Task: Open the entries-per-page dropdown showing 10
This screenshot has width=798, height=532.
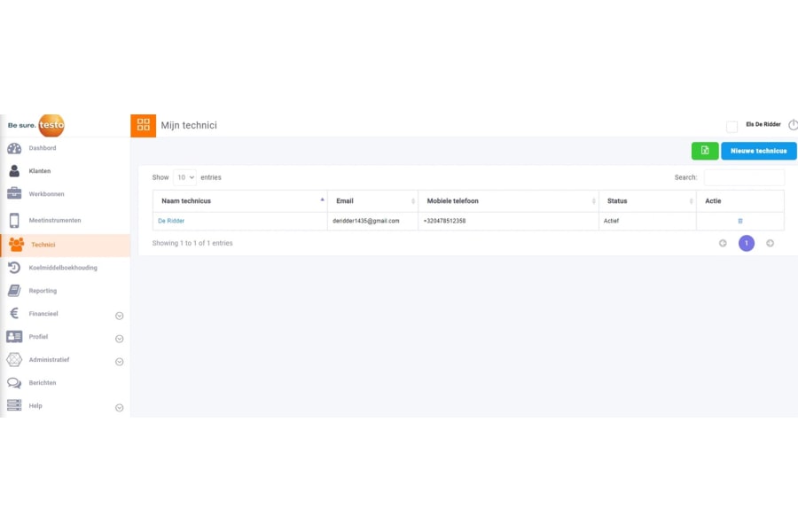Action: pyautogui.click(x=184, y=177)
